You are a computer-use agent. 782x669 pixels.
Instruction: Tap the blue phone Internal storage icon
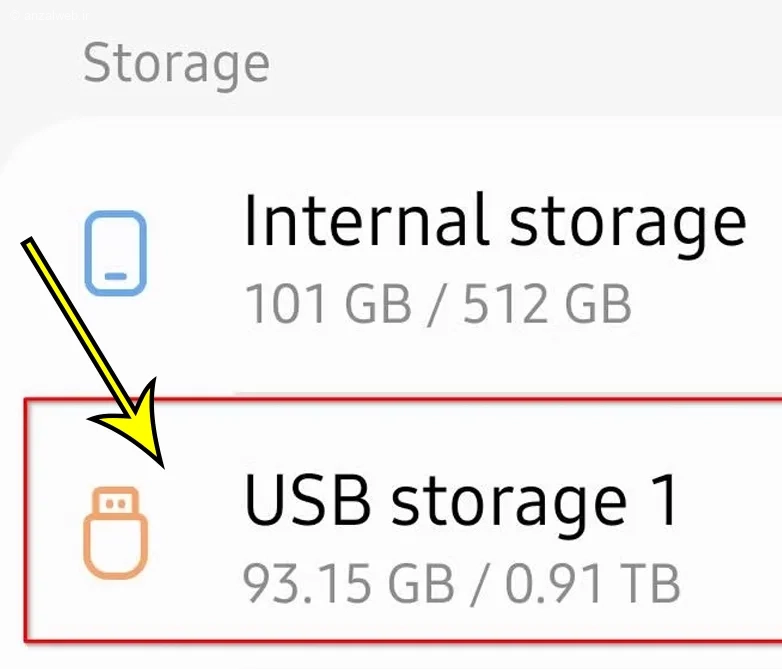click(116, 255)
